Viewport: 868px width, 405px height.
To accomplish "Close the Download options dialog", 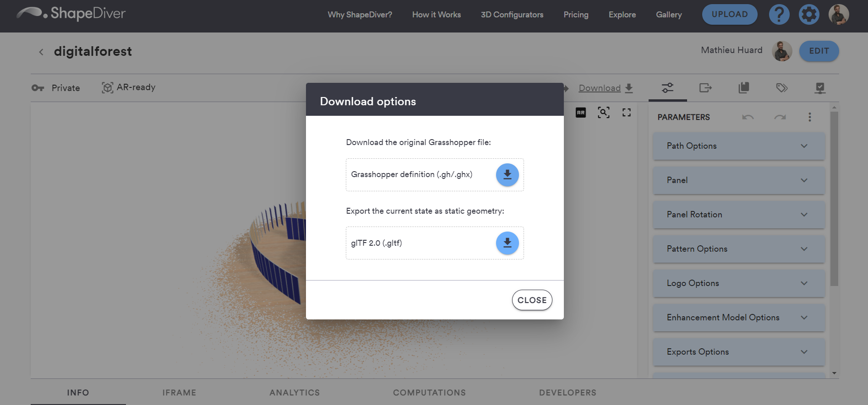I will 532,300.
